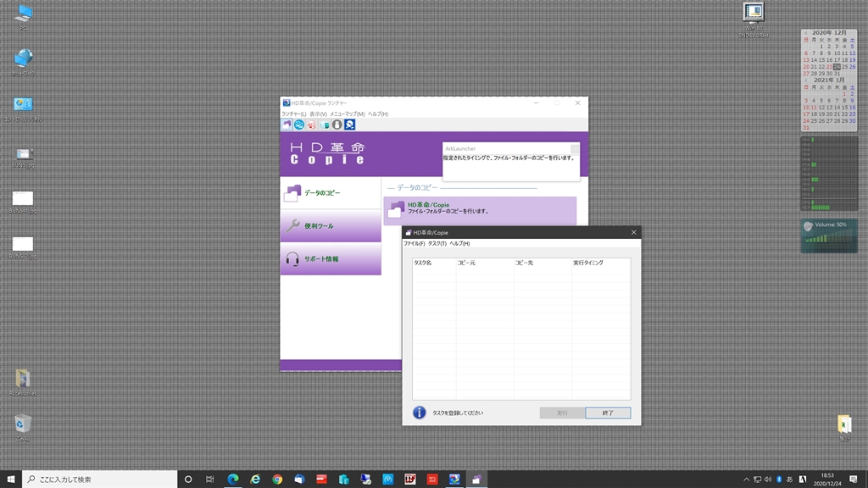This screenshot has height=488, width=868.
Task: Click the コピー元 column header
Action: click(485, 263)
